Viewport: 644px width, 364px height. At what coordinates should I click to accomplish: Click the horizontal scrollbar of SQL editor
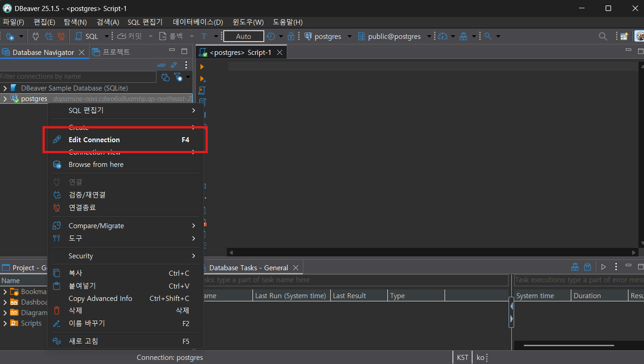coord(433,252)
